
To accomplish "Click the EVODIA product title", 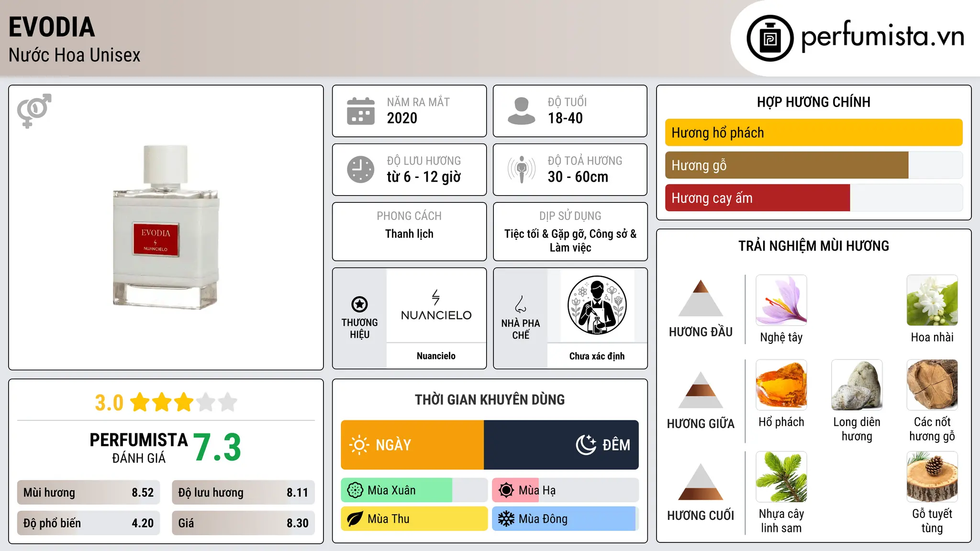I will point(52,27).
